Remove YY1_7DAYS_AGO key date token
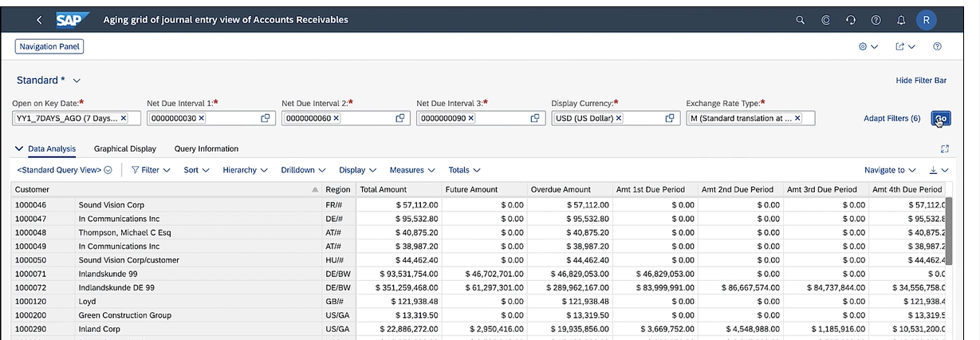The image size is (980, 340). coord(124,118)
